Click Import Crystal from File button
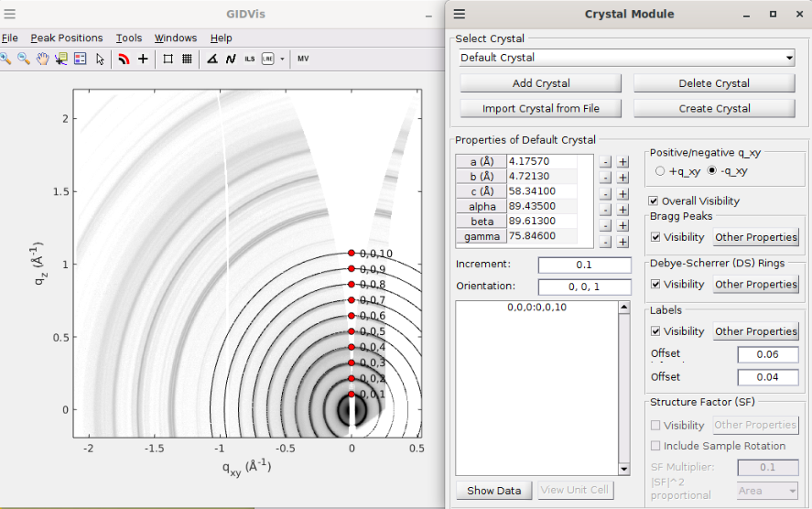The image size is (812, 509). click(541, 109)
